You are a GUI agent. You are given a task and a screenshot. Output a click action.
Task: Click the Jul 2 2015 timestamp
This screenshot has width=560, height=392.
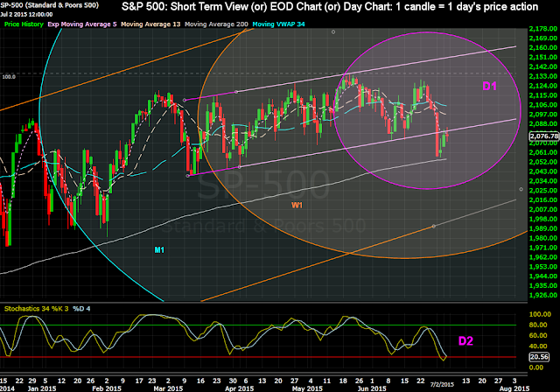pyautogui.click(x=26, y=15)
